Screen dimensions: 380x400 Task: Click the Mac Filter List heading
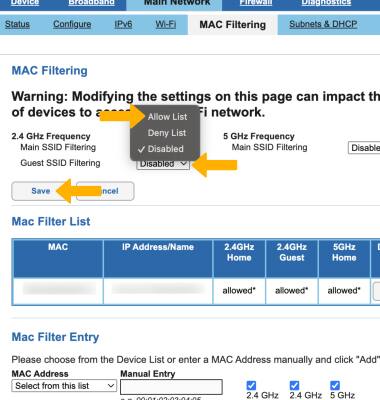pyautogui.click(x=51, y=221)
